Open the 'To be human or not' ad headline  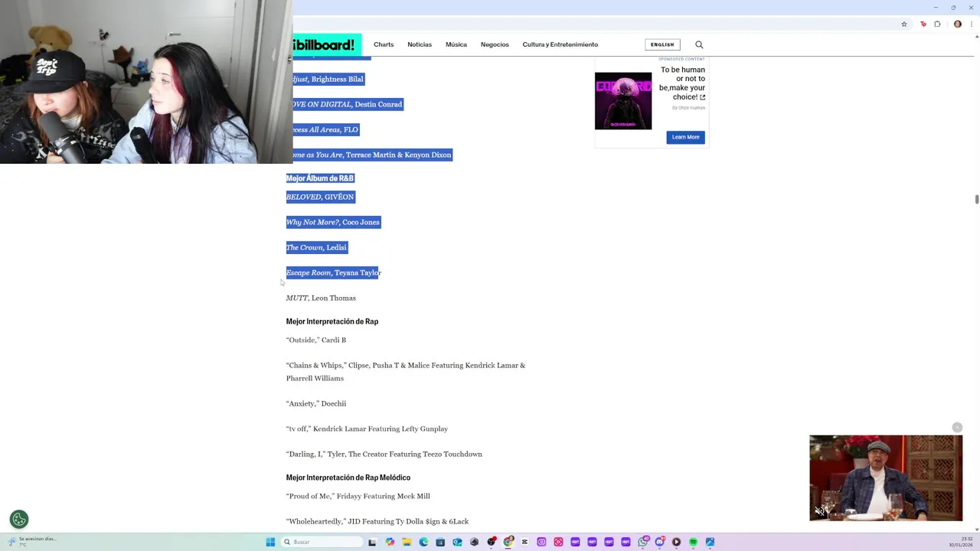click(682, 83)
